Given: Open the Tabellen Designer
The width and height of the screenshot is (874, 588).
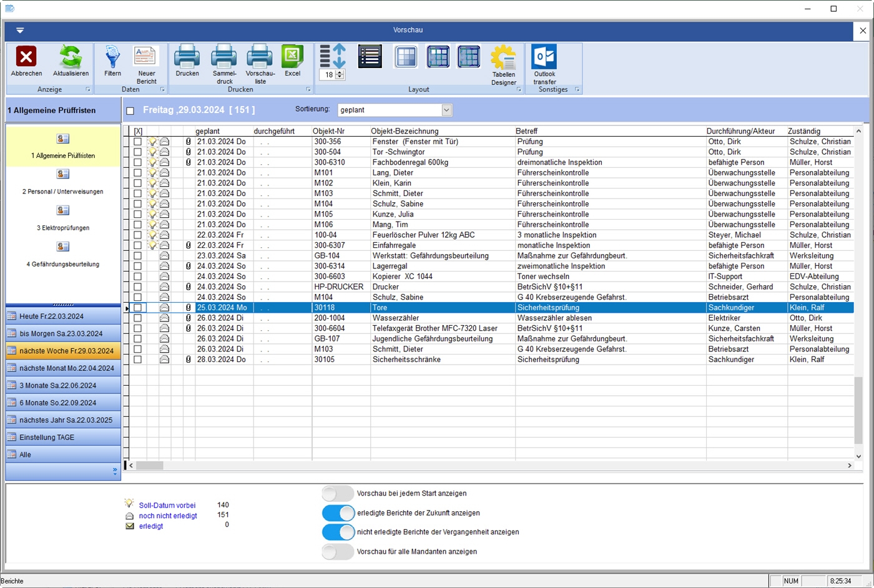Looking at the screenshot, I should click(x=503, y=59).
